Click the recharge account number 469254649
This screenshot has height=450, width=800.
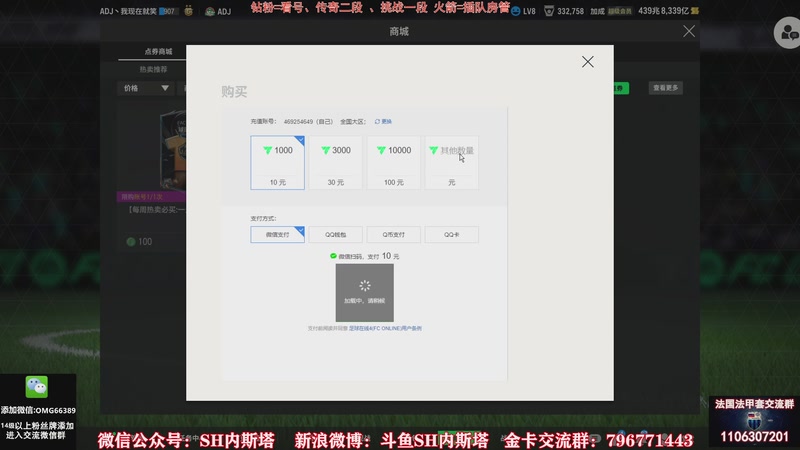pos(298,121)
